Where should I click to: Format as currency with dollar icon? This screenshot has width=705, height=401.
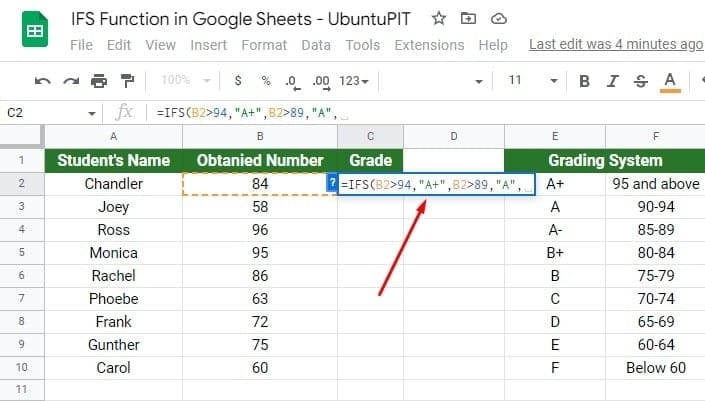(238, 81)
